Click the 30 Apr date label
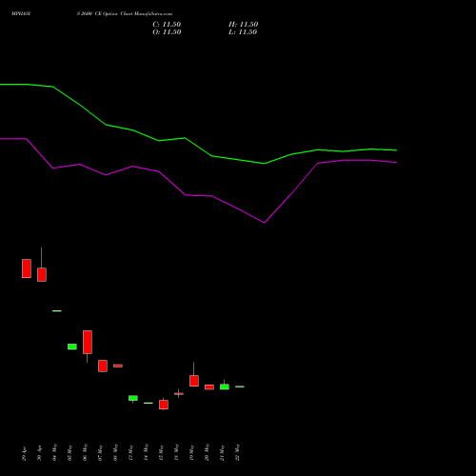476x476 pixels. coord(40,454)
